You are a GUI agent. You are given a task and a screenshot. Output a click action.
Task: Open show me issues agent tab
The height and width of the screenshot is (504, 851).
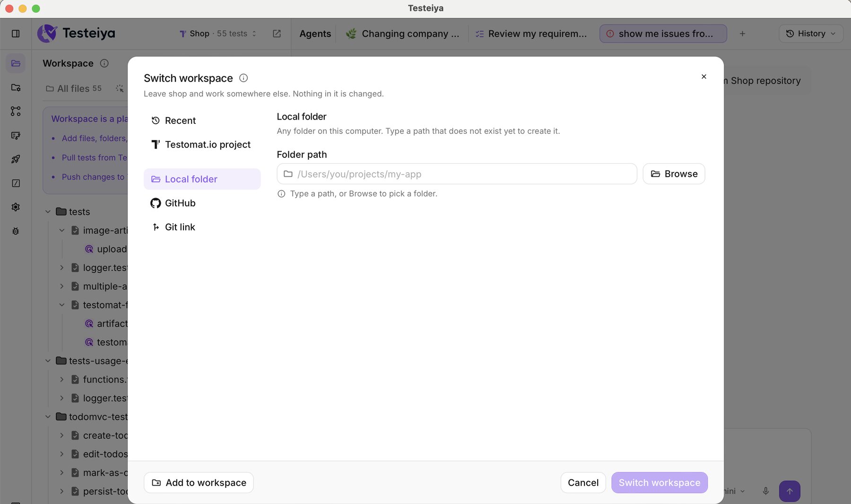coord(663,34)
